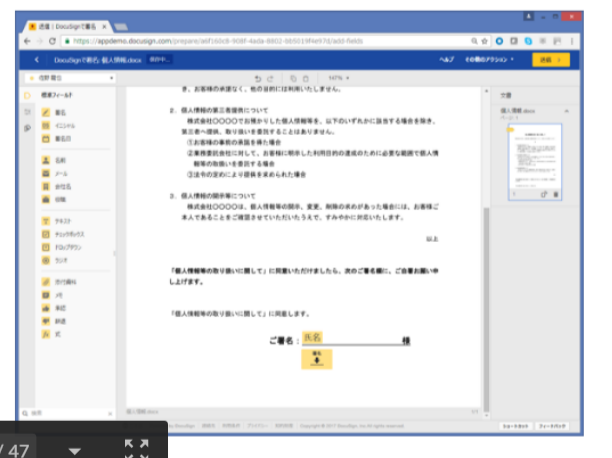
Task: Choose the Name (名前) field icon
Action: tap(46, 160)
